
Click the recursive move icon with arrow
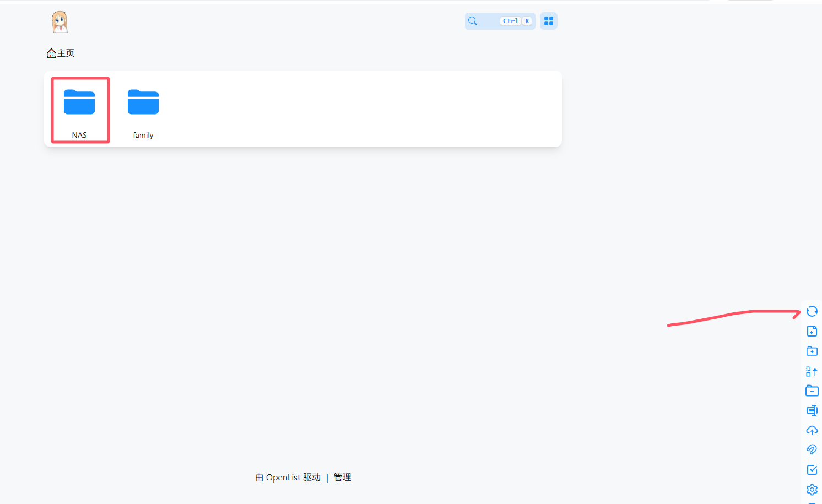(812, 371)
